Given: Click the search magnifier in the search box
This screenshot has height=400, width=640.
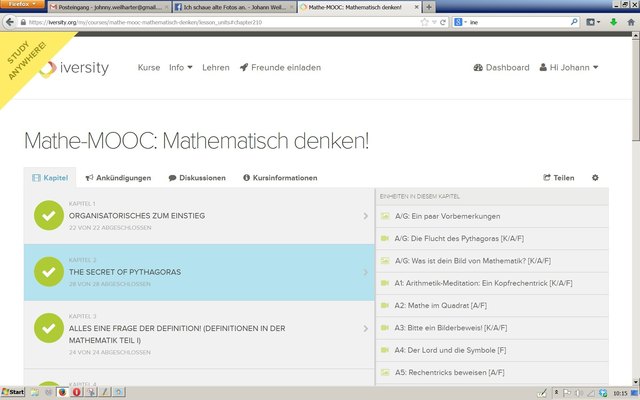Looking at the screenshot, I should pyautogui.click(x=574, y=22).
